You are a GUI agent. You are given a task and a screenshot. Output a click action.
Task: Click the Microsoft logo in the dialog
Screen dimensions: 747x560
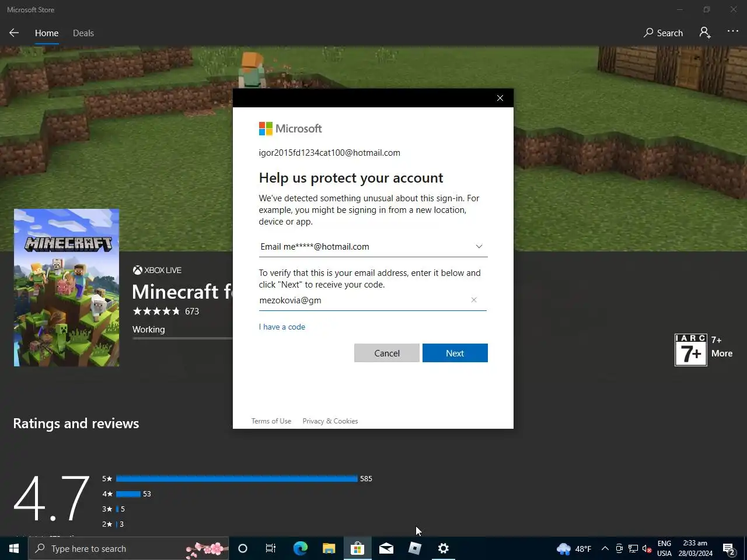(x=291, y=129)
